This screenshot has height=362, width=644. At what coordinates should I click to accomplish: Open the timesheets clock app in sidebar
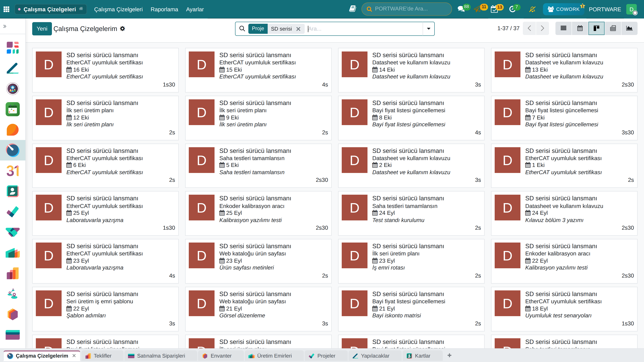tap(12, 150)
